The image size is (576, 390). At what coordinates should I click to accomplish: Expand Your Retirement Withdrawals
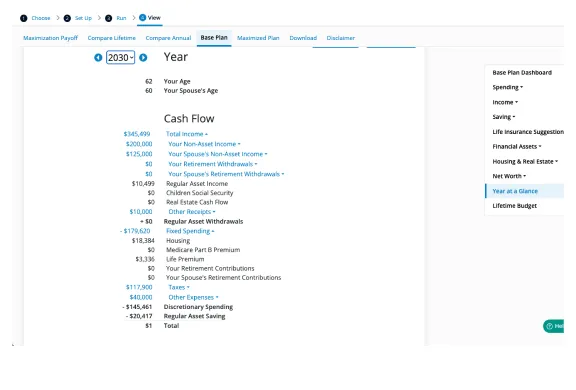[x=213, y=164]
